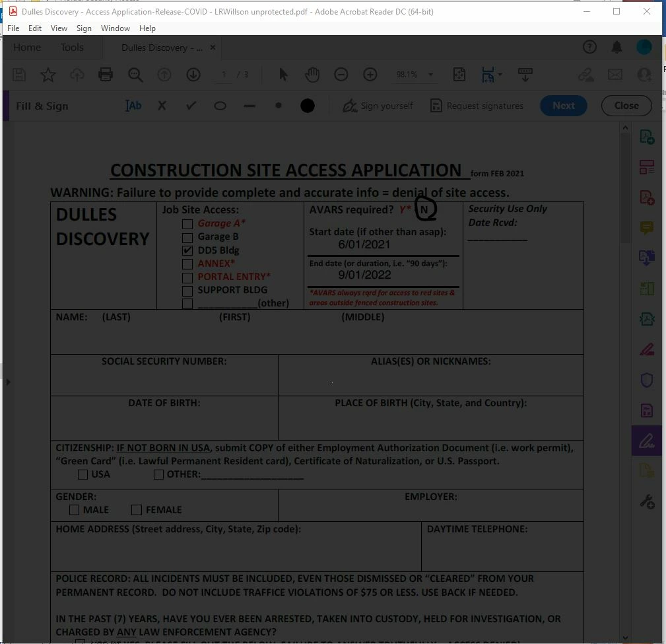Go to previous page arrow
The width and height of the screenshot is (666, 644).
[x=164, y=75]
